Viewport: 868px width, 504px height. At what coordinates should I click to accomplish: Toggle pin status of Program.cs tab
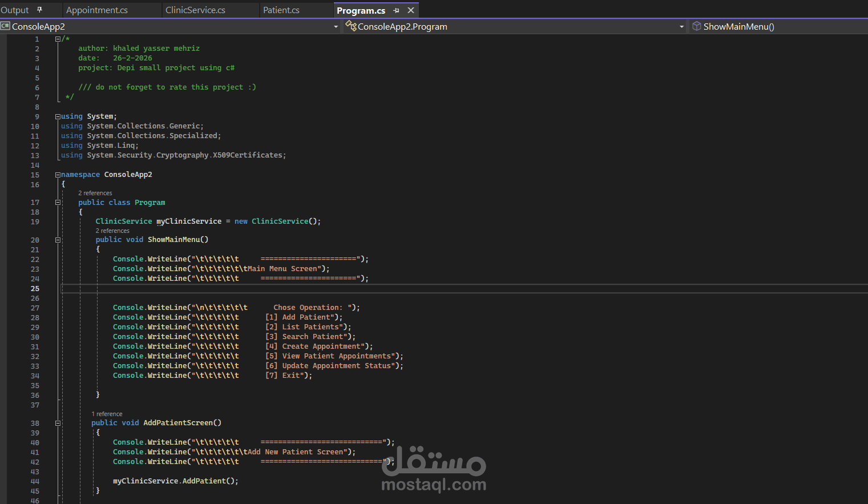pyautogui.click(x=396, y=10)
